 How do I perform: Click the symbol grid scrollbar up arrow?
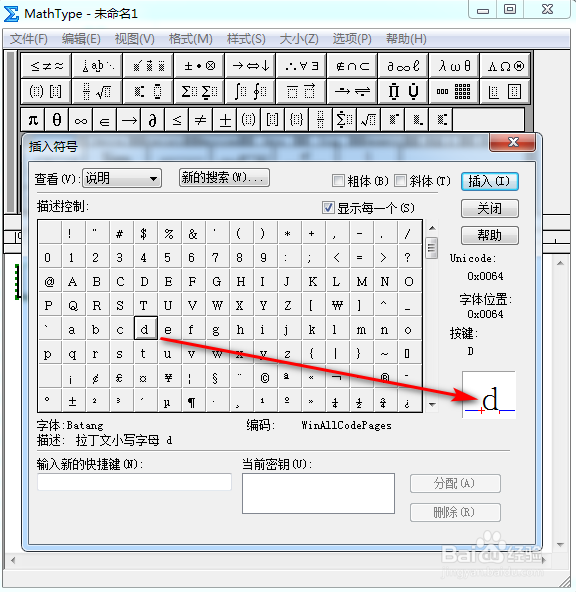coord(432,228)
